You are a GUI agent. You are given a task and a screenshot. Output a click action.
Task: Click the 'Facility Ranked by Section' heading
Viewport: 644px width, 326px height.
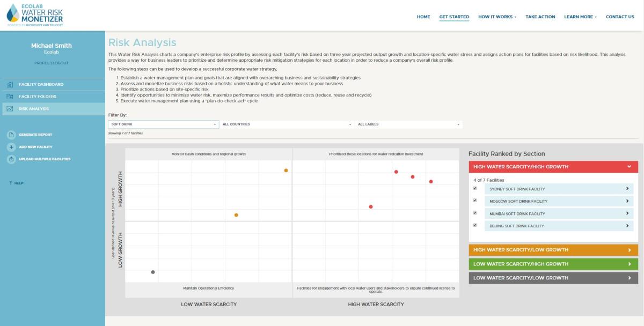pos(507,154)
